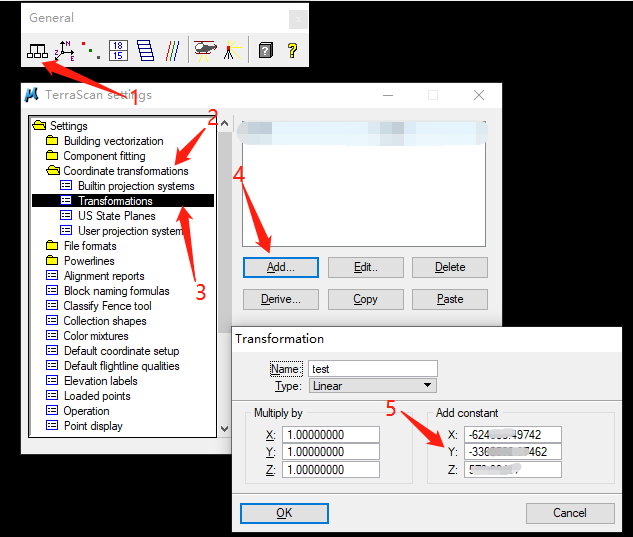Select the blue stacked layers icon
The image size is (633, 537).
(x=145, y=51)
